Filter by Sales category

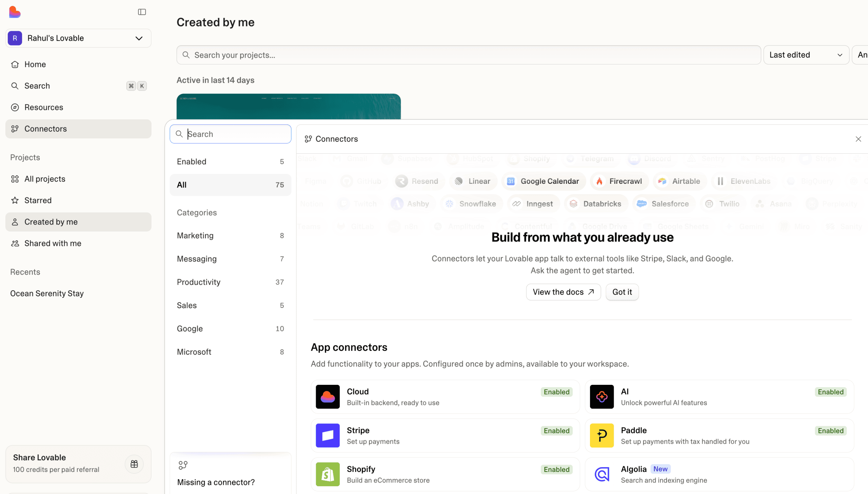(230, 305)
